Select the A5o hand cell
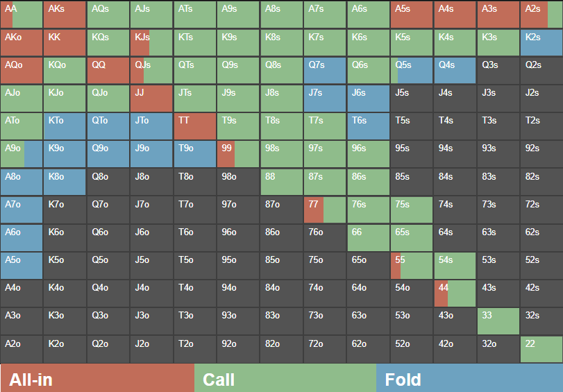Viewport: 563px width, 392px height. click(x=22, y=266)
